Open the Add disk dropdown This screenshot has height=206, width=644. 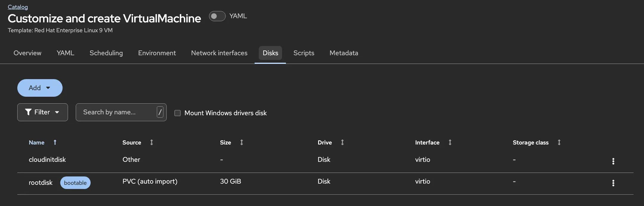pyautogui.click(x=40, y=88)
